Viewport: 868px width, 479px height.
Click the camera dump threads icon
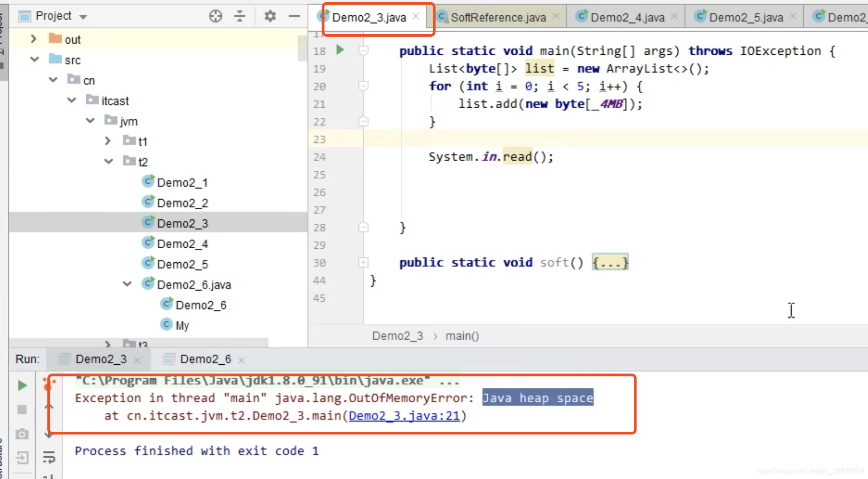coord(22,434)
